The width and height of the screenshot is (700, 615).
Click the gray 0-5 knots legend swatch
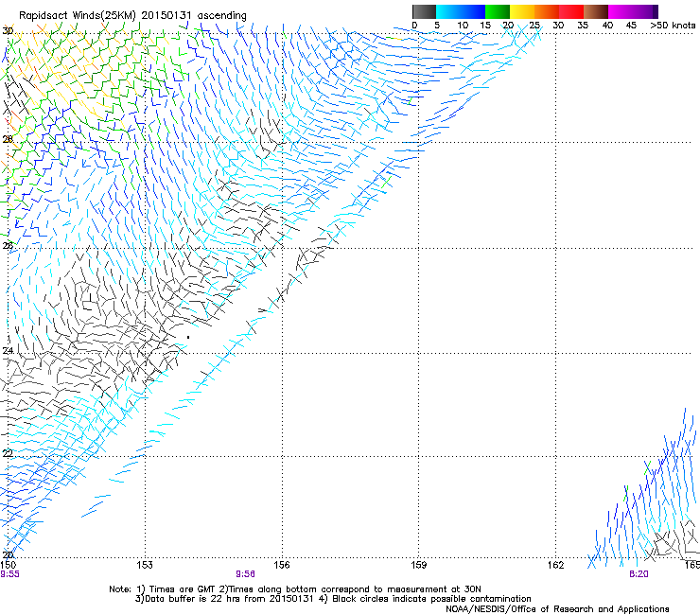(424, 11)
